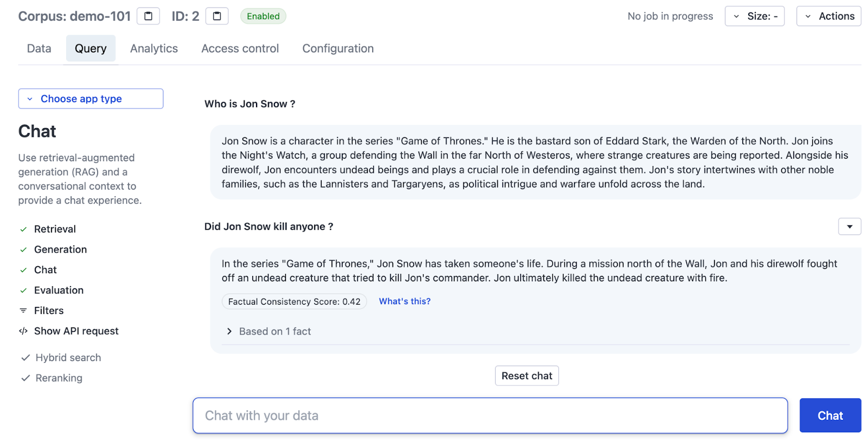Click the Retrieval checkmark icon
Screen dimensions: 868x441
23,229
